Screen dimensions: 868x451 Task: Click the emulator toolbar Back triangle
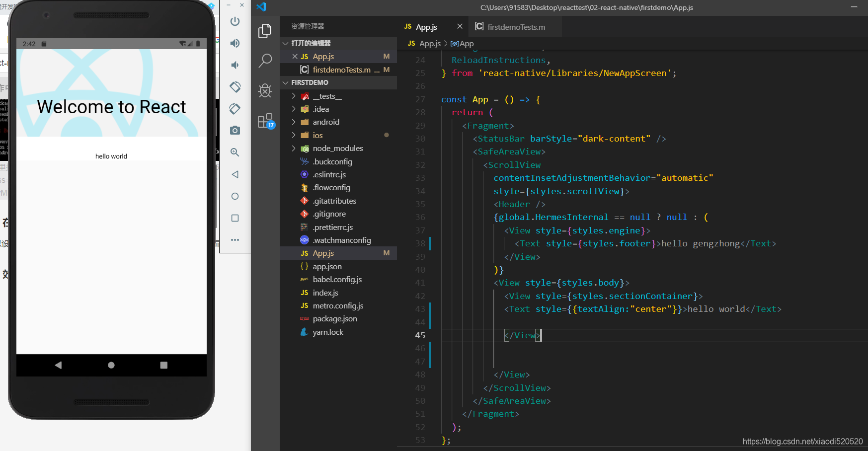point(235,174)
